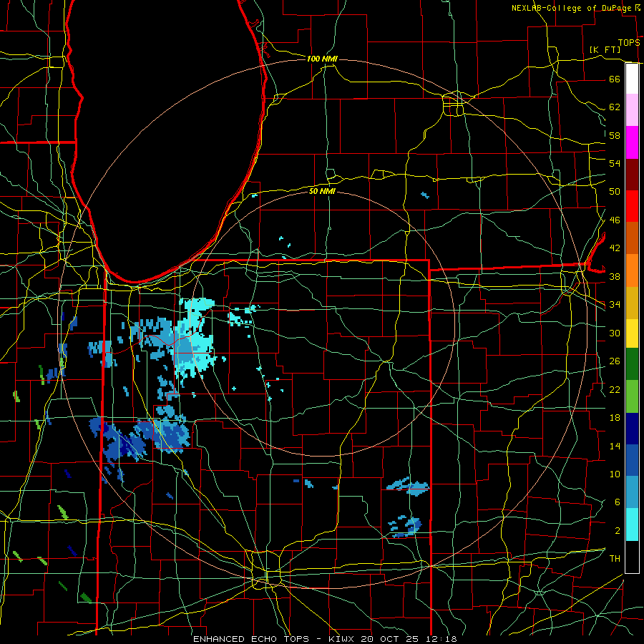
Task: Pick the light pink legend swatch
Action: (632, 109)
